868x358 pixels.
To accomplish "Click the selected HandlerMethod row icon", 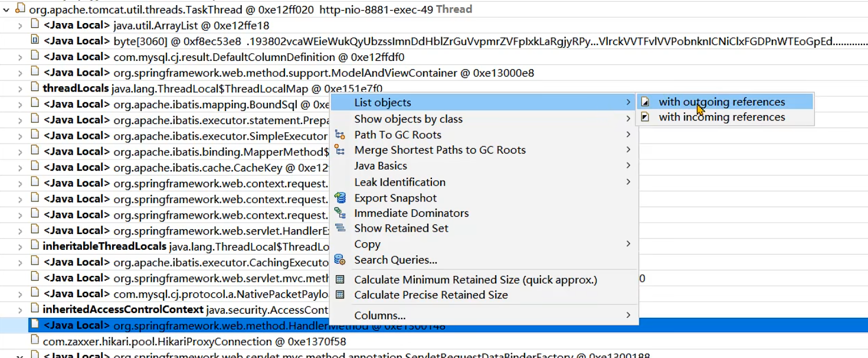I will click(x=35, y=325).
